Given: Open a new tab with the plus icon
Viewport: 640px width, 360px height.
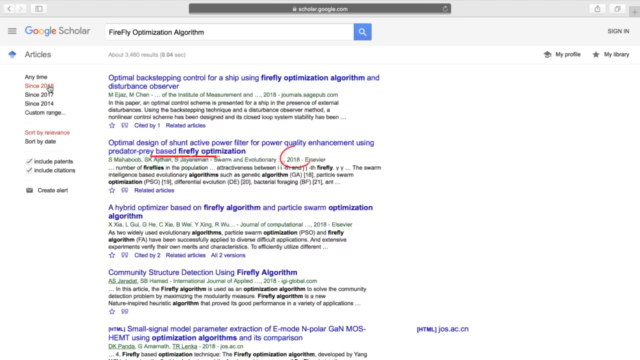Looking at the screenshot, I should tap(634, 12).
